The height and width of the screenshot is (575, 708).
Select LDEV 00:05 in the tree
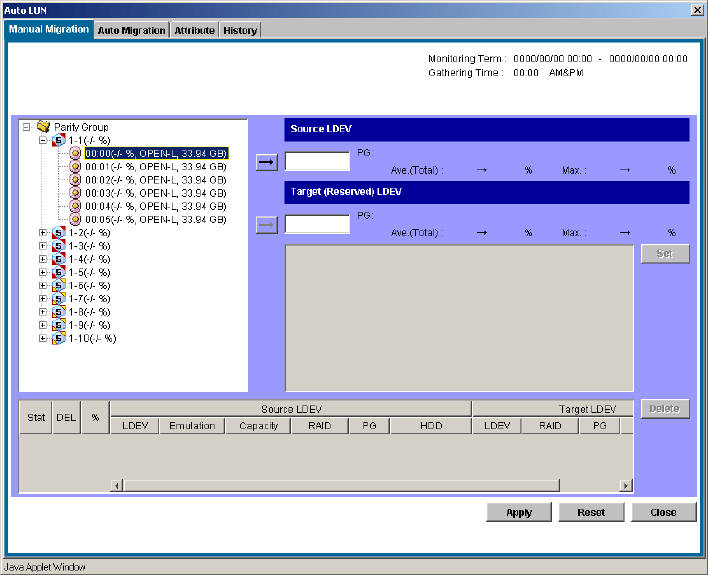[x=155, y=219]
